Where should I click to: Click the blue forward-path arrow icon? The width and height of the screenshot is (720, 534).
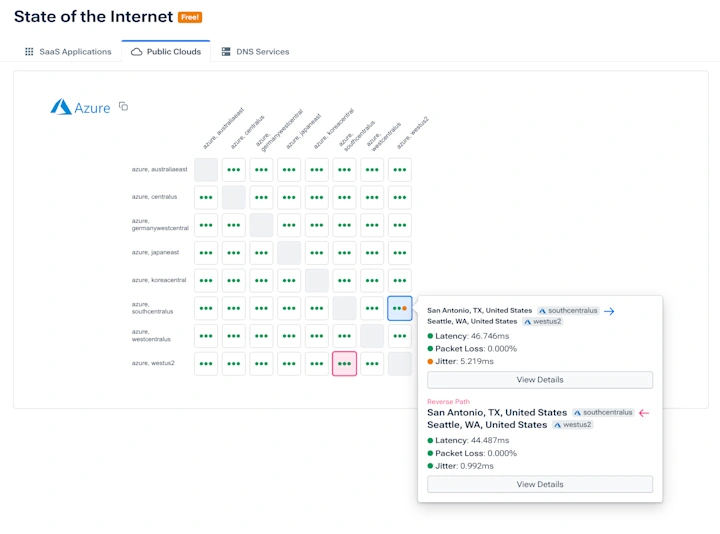click(609, 311)
